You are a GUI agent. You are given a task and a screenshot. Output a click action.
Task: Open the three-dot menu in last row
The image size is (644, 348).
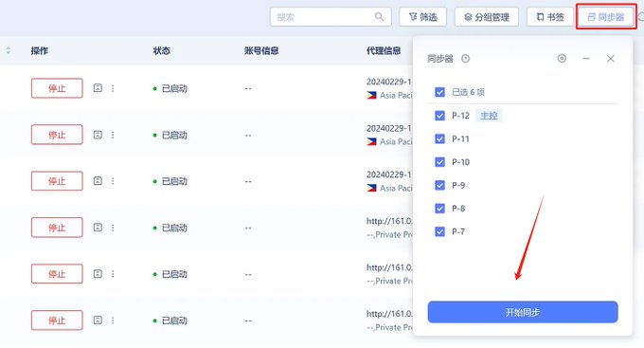pyautogui.click(x=113, y=321)
